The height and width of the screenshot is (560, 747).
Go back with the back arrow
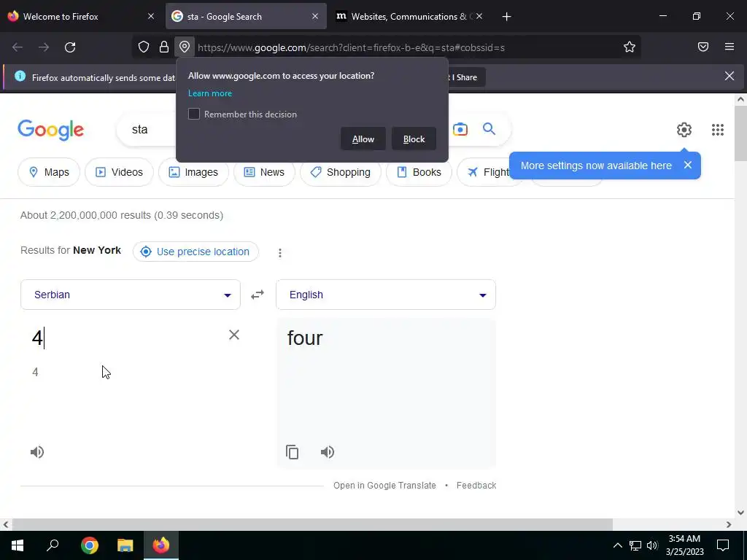tap(18, 47)
